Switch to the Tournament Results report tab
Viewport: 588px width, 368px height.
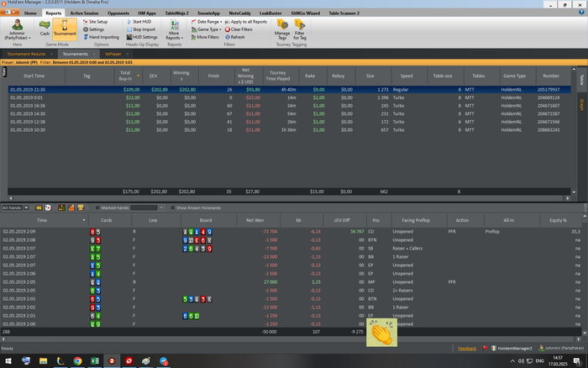click(x=26, y=54)
